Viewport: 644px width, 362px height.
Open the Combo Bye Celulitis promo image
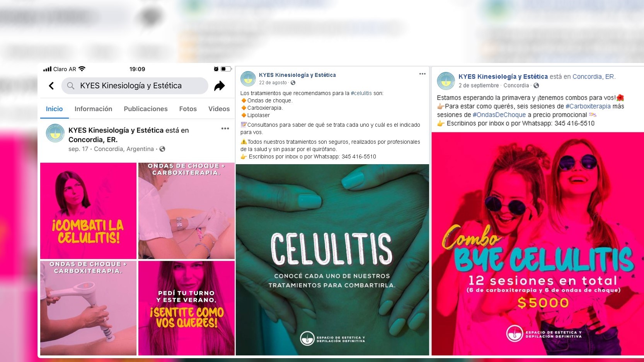(x=538, y=244)
